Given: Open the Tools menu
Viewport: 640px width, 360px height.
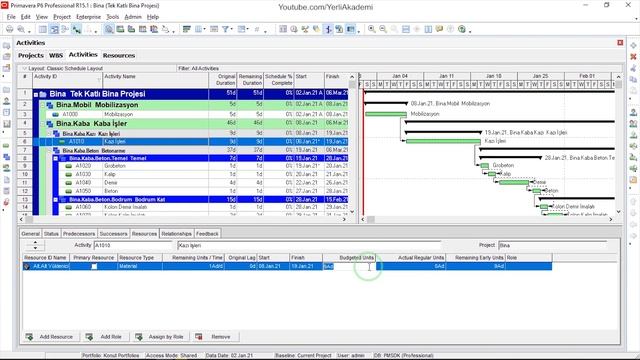Looking at the screenshot, I should 112,17.
